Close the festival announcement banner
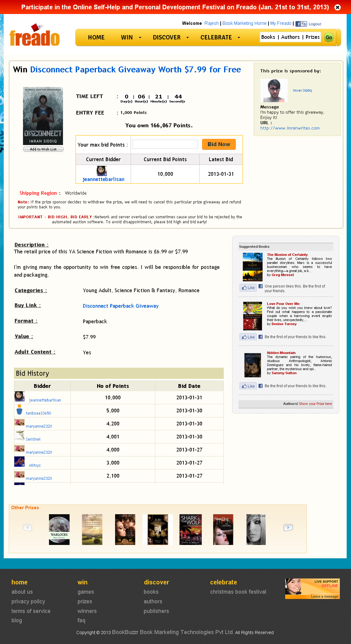The image size is (351, 644). 338,7
